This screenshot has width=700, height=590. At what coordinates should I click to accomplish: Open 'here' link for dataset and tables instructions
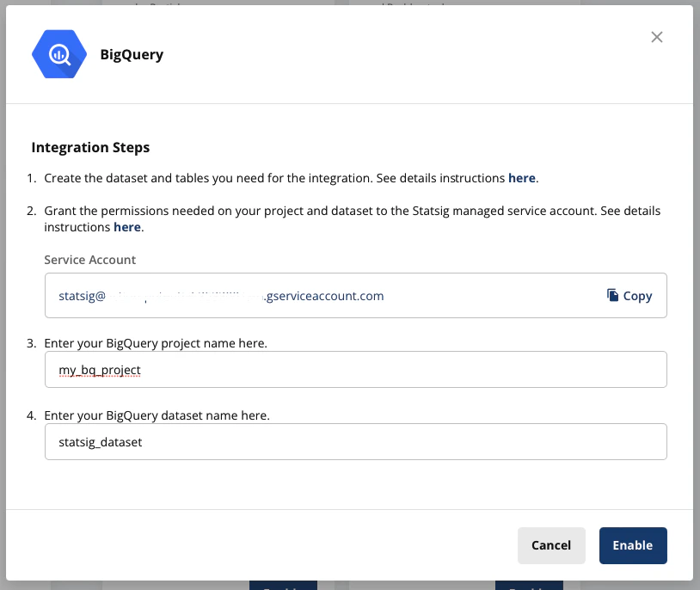click(x=522, y=178)
